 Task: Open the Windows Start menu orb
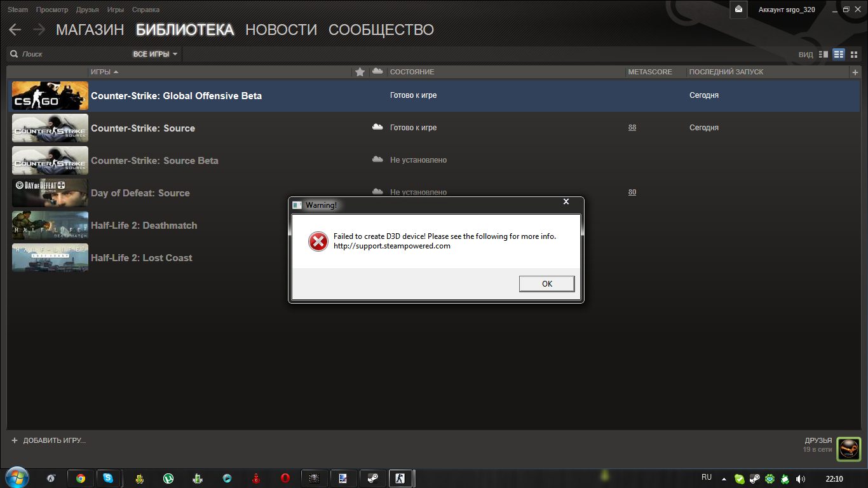coord(16,477)
